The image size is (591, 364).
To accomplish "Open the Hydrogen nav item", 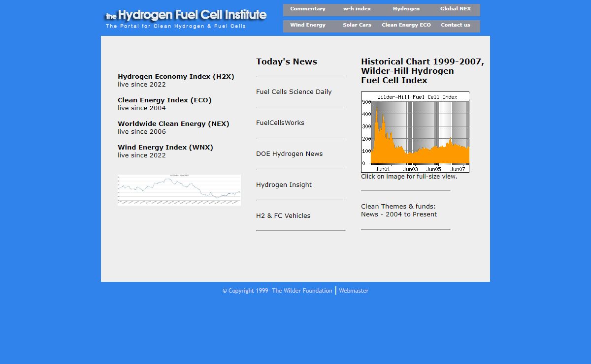I will pyautogui.click(x=406, y=9).
